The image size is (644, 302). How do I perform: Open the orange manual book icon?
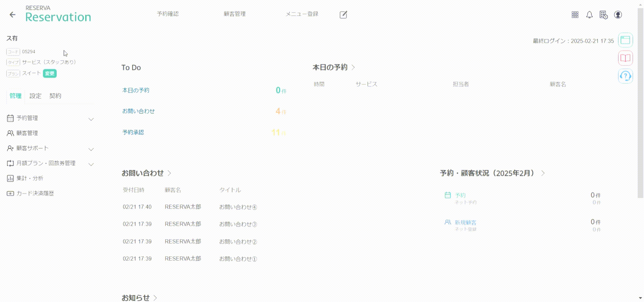[625, 58]
